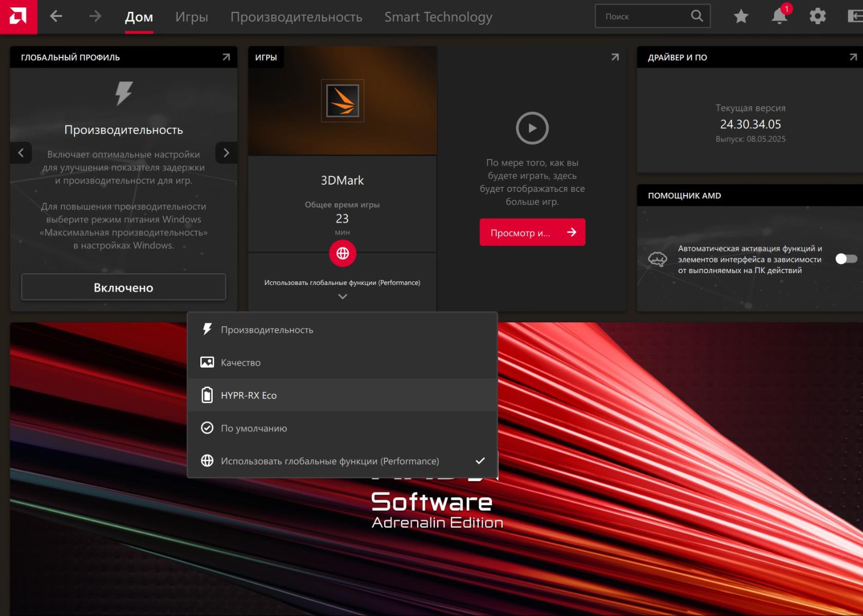Focus the Поиск search field
863x616 pixels.
coord(645,16)
